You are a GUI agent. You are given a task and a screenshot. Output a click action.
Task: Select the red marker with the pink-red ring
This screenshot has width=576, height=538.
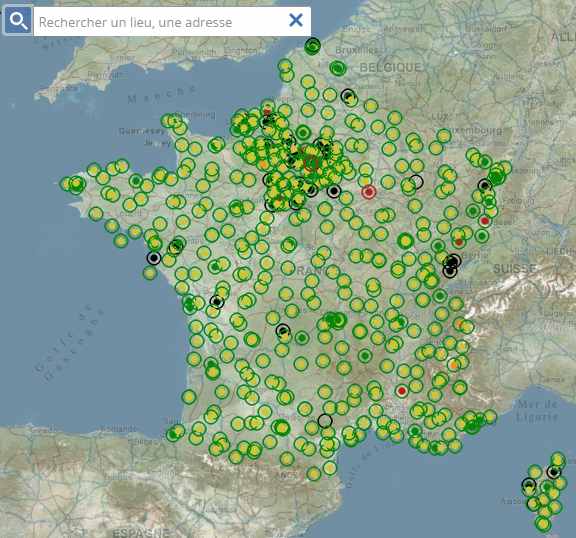click(369, 192)
